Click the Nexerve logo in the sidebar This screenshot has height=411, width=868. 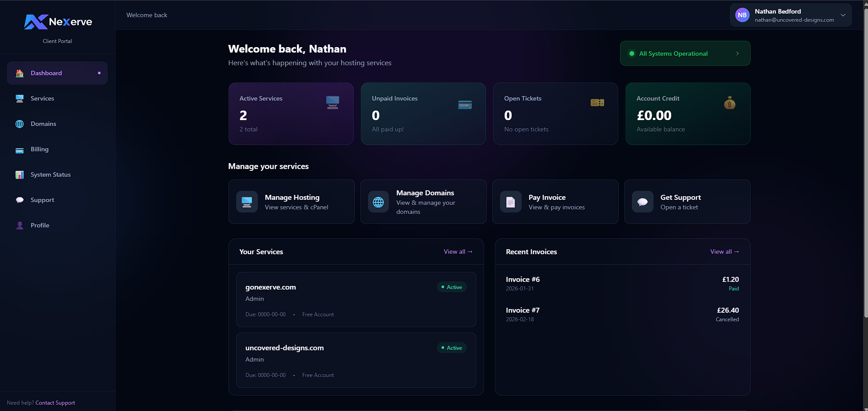coord(58,22)
